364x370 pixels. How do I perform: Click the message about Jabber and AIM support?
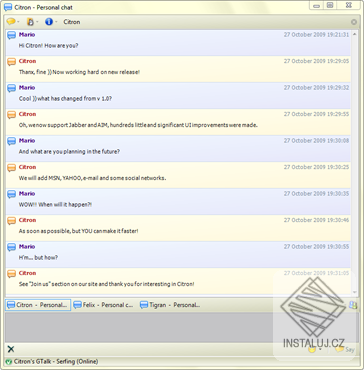(x=138, y=125)
